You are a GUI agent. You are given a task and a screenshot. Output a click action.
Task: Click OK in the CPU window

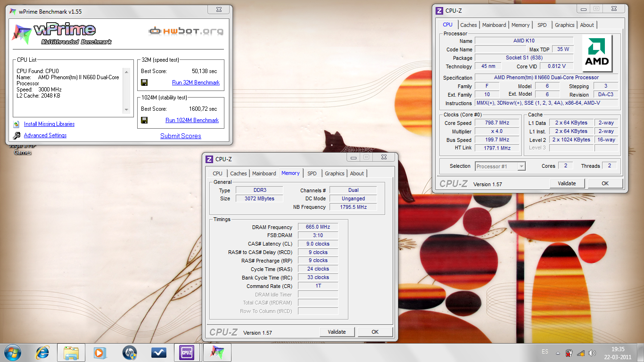[605, 183]
